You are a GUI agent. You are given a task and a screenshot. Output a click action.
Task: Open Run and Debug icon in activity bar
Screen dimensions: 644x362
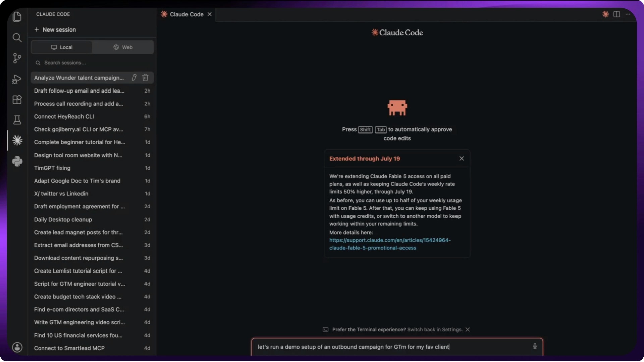click(x=17, y=79)
